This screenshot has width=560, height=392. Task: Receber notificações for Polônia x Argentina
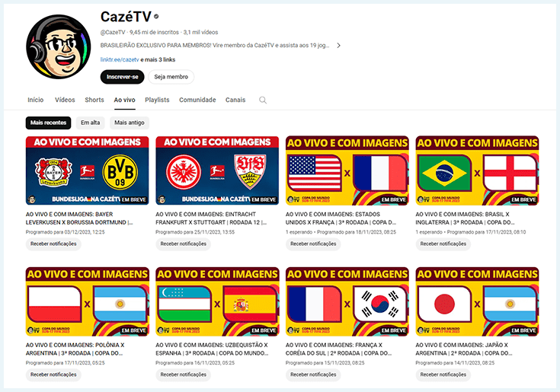pyautogui.click(x=53, y=375)
